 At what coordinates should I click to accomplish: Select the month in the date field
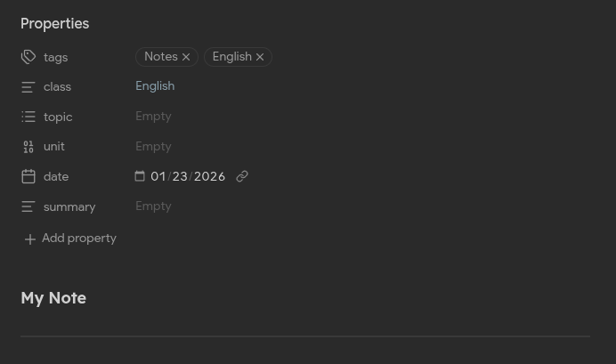[x=158, y=176]
